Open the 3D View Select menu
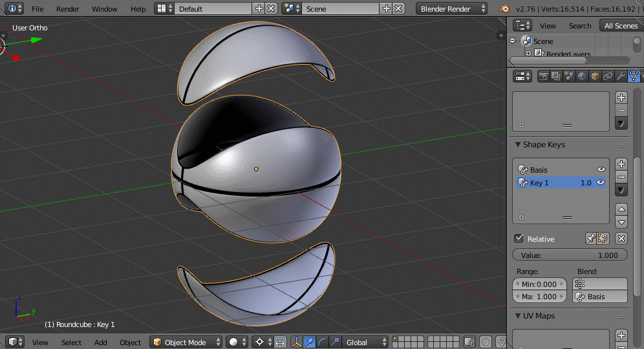The height and width of the screenshot is (349, 644). click(72, 343)
